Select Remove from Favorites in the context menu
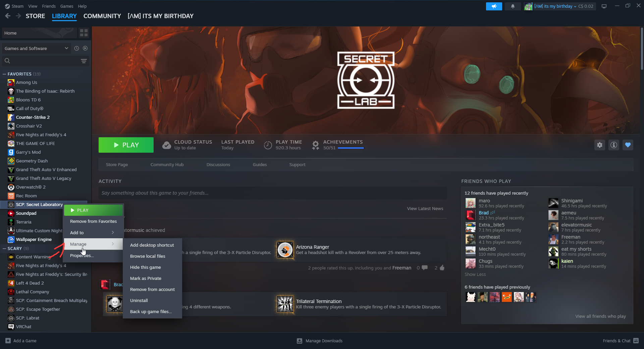644x349 pixels. pos(93,221)
